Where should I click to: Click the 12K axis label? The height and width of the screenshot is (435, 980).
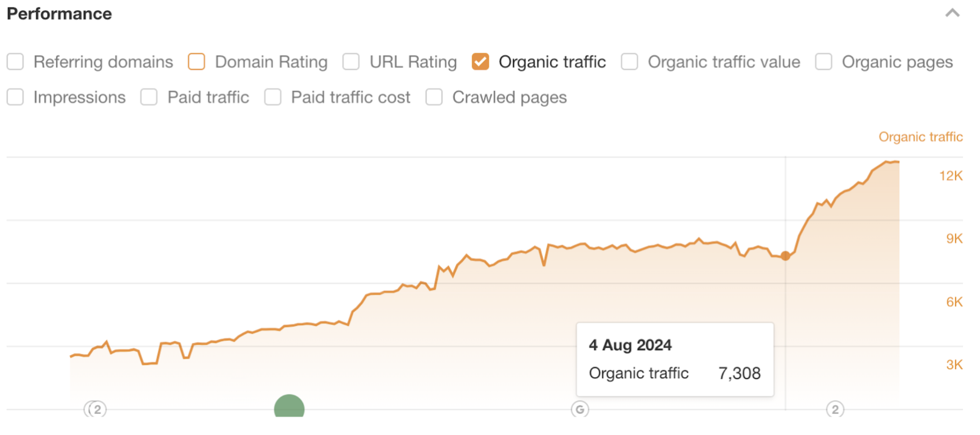pos(951,176)
